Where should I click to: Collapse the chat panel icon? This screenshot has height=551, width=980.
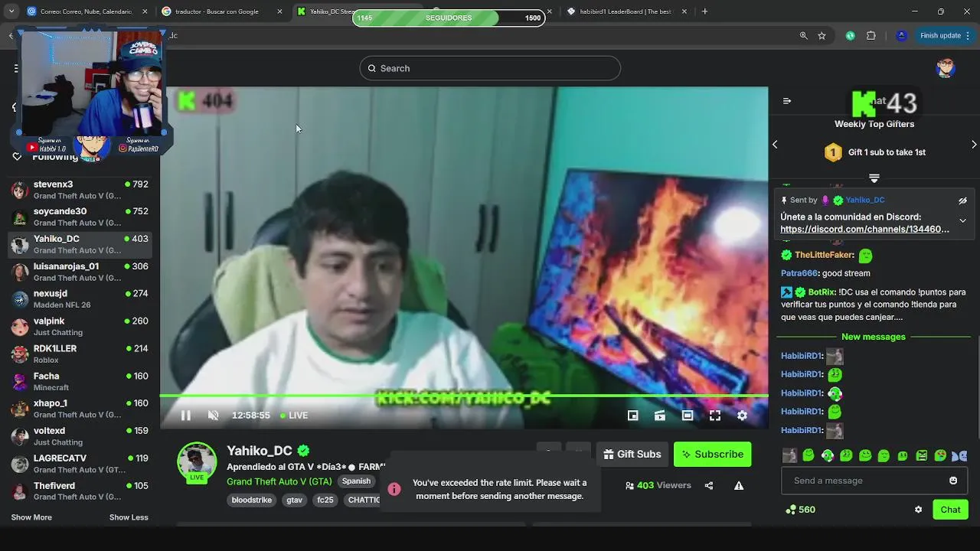(787, 101)
